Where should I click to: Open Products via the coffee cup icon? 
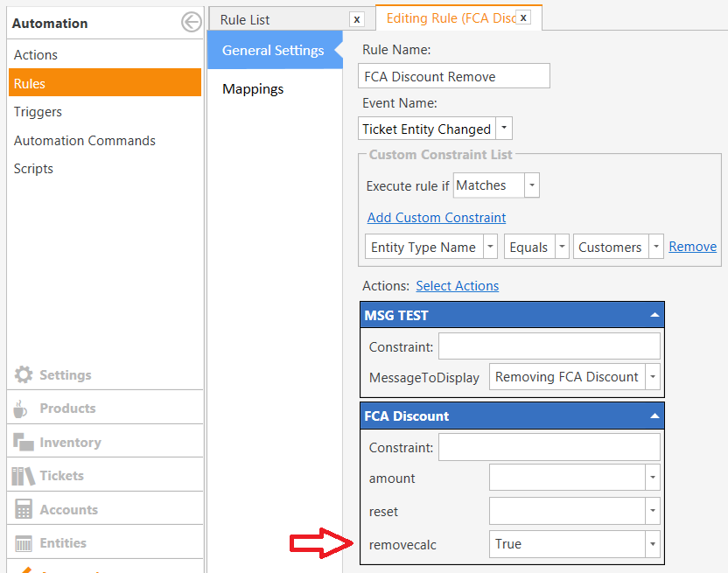[x=20, y=409]
